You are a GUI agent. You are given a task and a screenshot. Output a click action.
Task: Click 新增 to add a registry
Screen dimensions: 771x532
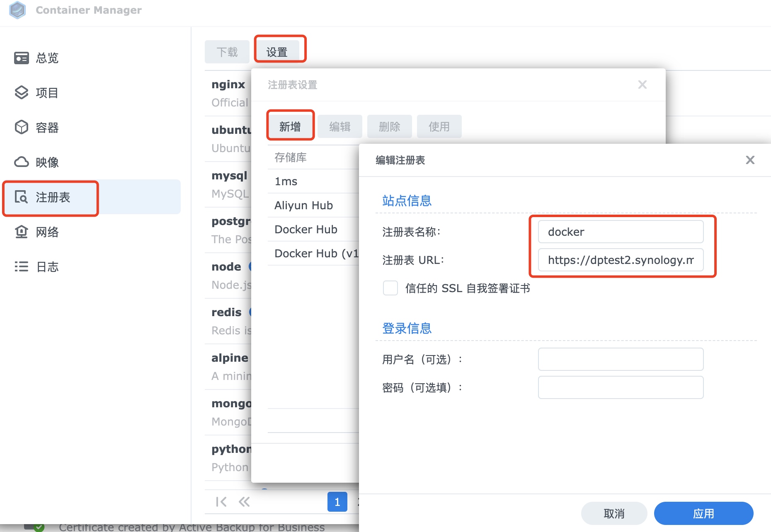click(290, 126)
